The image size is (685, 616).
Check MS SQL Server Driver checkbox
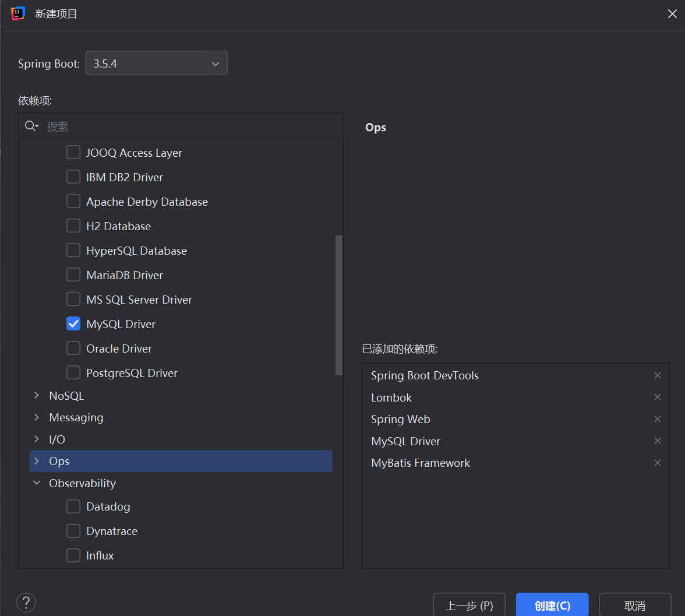pyautogui.click(x=73, y=300)
